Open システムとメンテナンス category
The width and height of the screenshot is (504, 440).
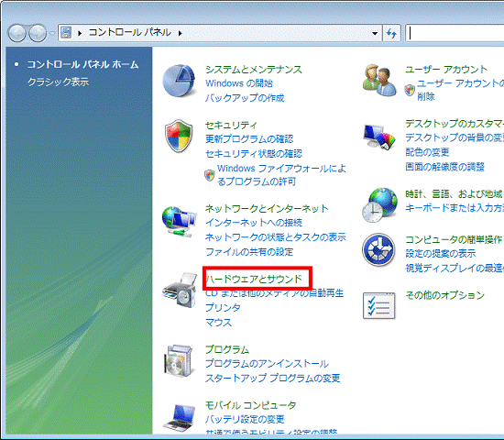coord(254,70)
